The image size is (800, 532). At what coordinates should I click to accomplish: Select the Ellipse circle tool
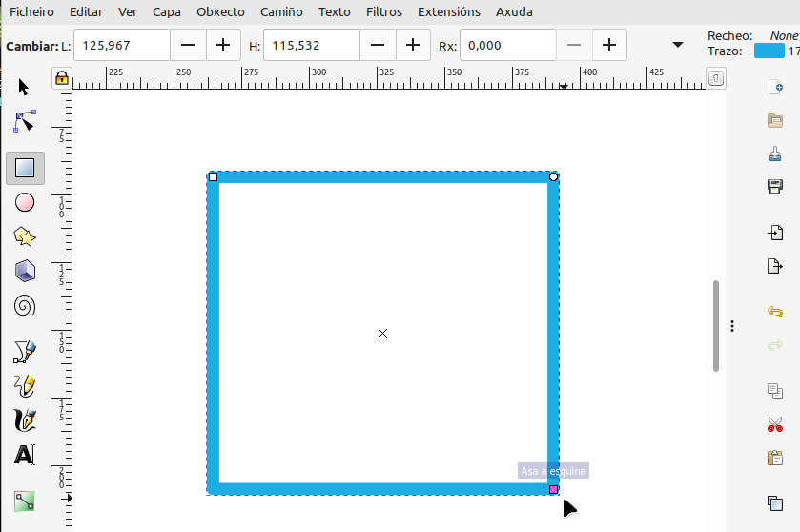tap(25, 202)
